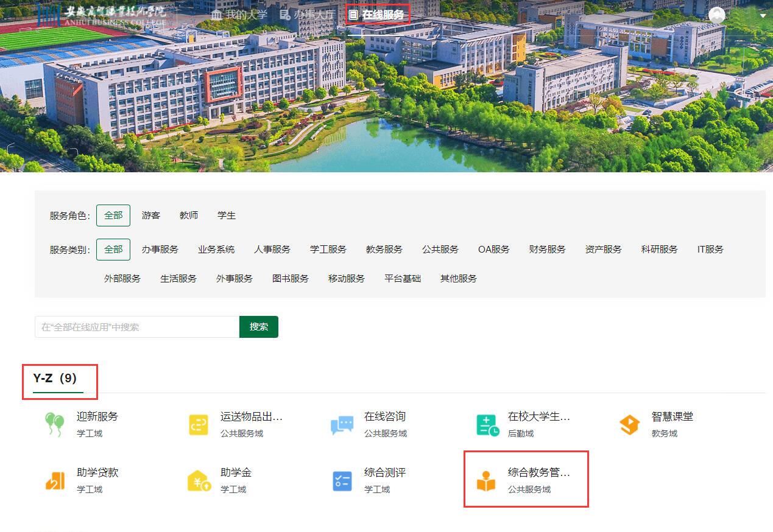This screenshot has width=773, height=532.
Task: Filter service role by 教师
Action: tap(189, 215)
